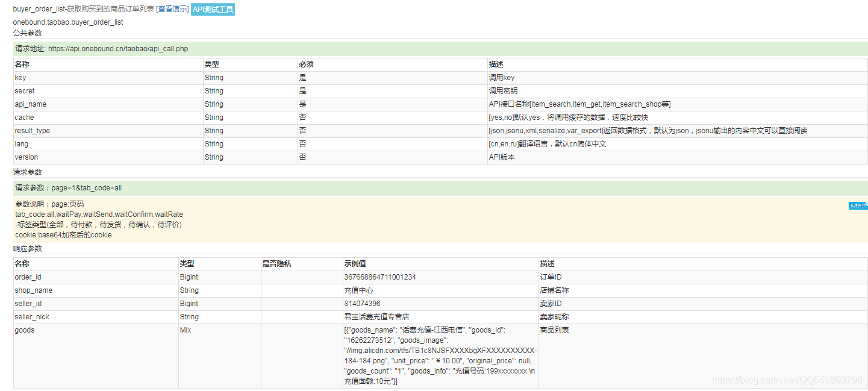Select the goods response field
The width and height of the screenshot is (868, 391).
[96, 356]
